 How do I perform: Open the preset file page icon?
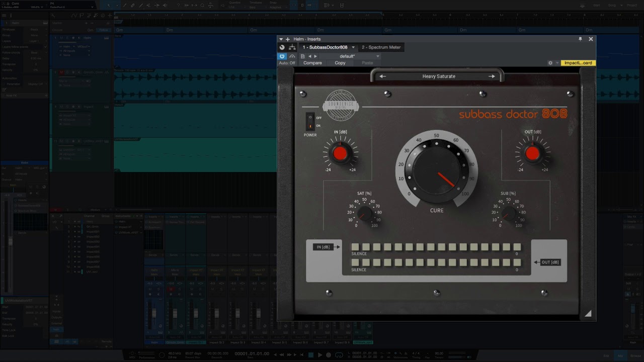[302, 56]
